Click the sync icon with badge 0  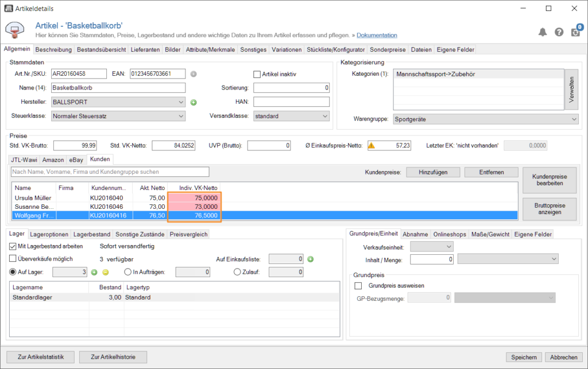[575, 32]
